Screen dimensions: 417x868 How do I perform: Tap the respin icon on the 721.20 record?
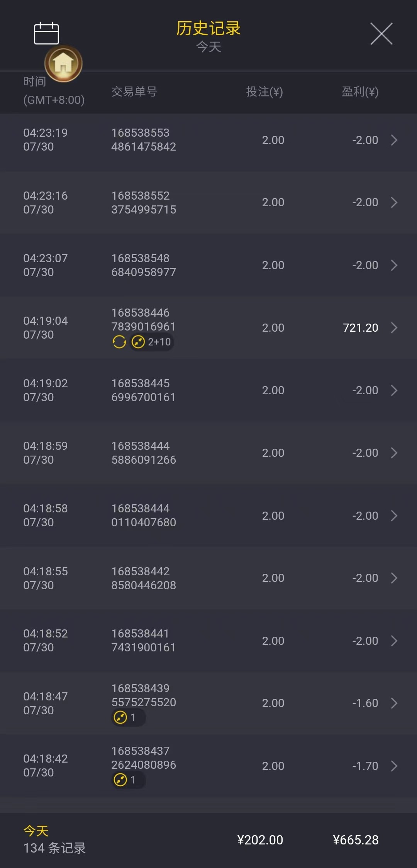tap(119, 342)
